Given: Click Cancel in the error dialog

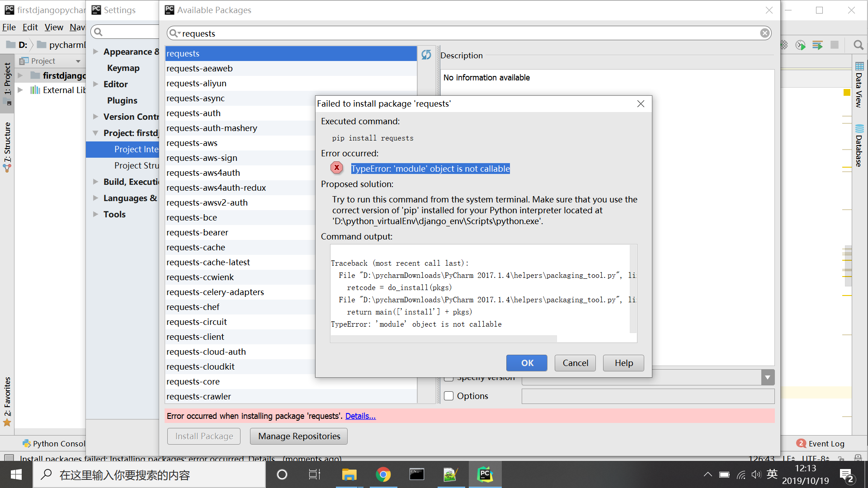Looking at the screenshot, I should point(575,363).
